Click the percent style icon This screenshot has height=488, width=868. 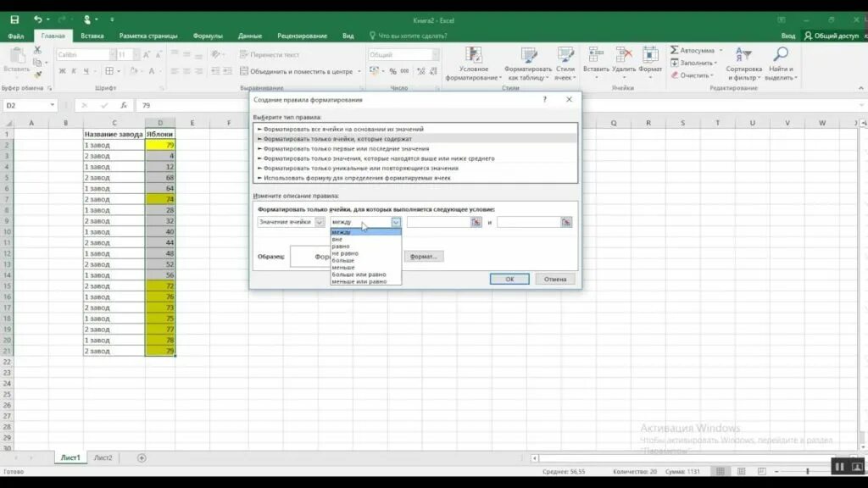coord(392,71)
